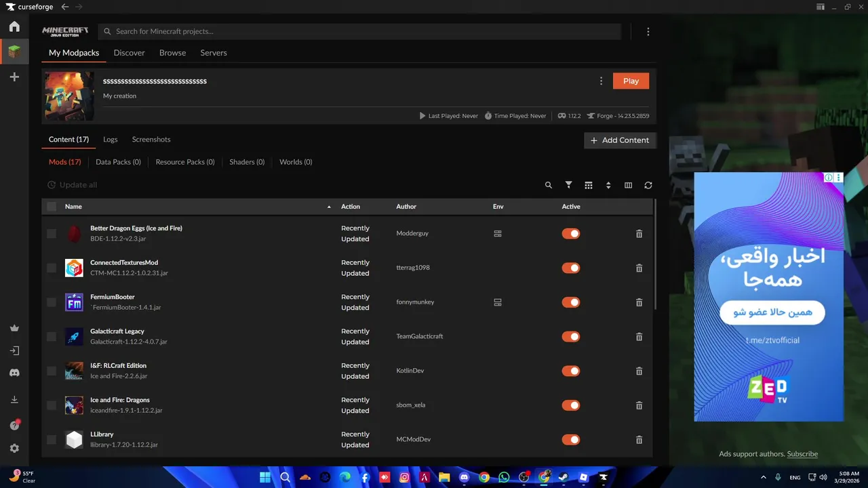Open WhatsApp from the taskbar

pos(504,477)
